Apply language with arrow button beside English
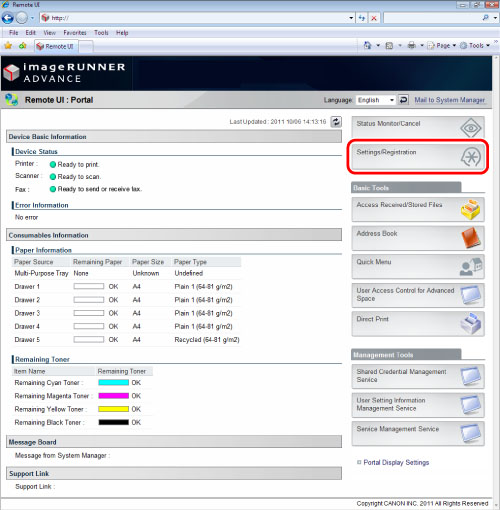Image resolution: width=500 pixels, height=510 pixels. point(403,100)
